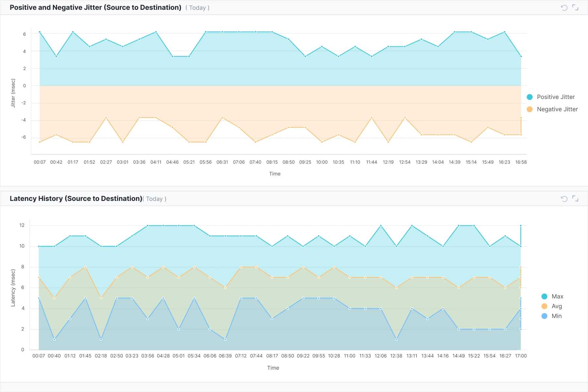Viewport: 588px width, 392px height.
Task: Select the 12:06 max latency peak point
Action: pyautogui.click(x=381, y=225)
